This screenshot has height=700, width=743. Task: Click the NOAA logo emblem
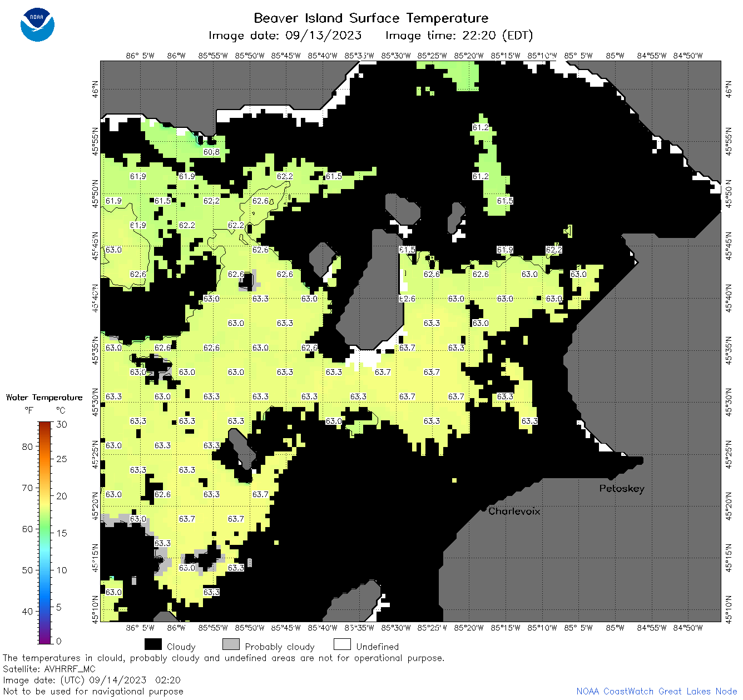[37, 24]
